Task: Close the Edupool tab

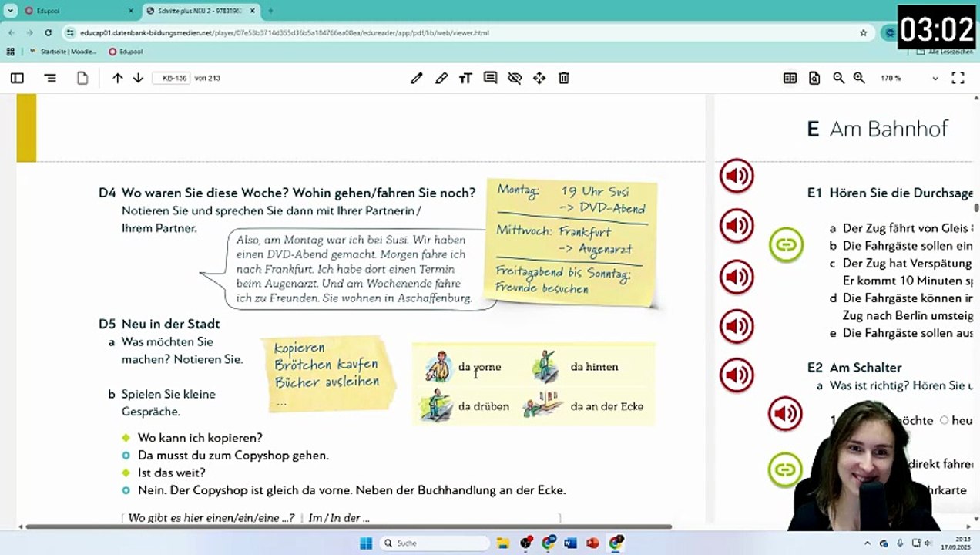Action: click(130, 11)
